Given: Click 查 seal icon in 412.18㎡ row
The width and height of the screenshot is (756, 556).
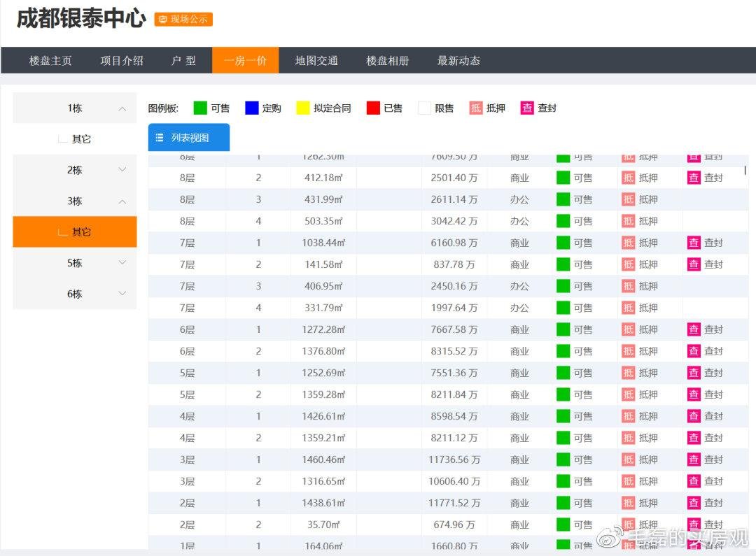Looking at the screenshot, I should pos(694,178).
